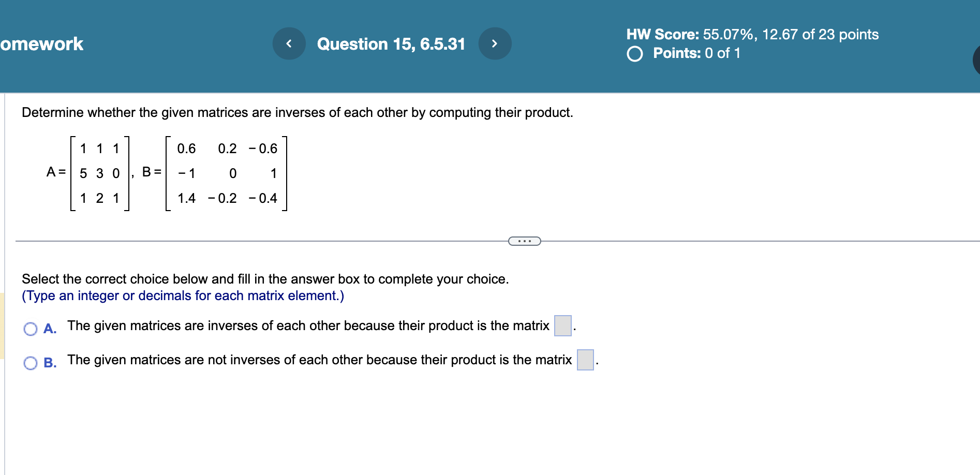Click choice A statement about inverse matrices

tap(308, 325)
